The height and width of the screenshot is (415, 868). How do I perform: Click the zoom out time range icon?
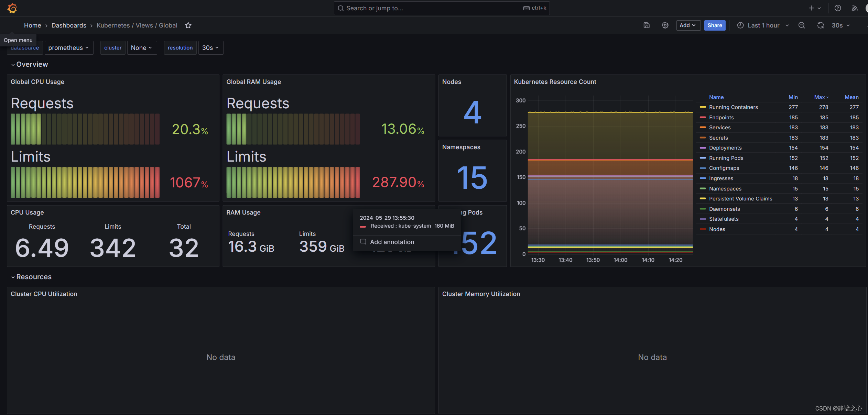tap(802, 25)
